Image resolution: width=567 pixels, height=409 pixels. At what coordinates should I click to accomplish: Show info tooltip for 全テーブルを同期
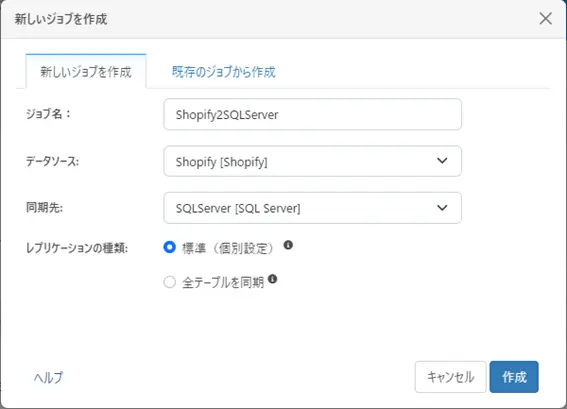[273, 279]
